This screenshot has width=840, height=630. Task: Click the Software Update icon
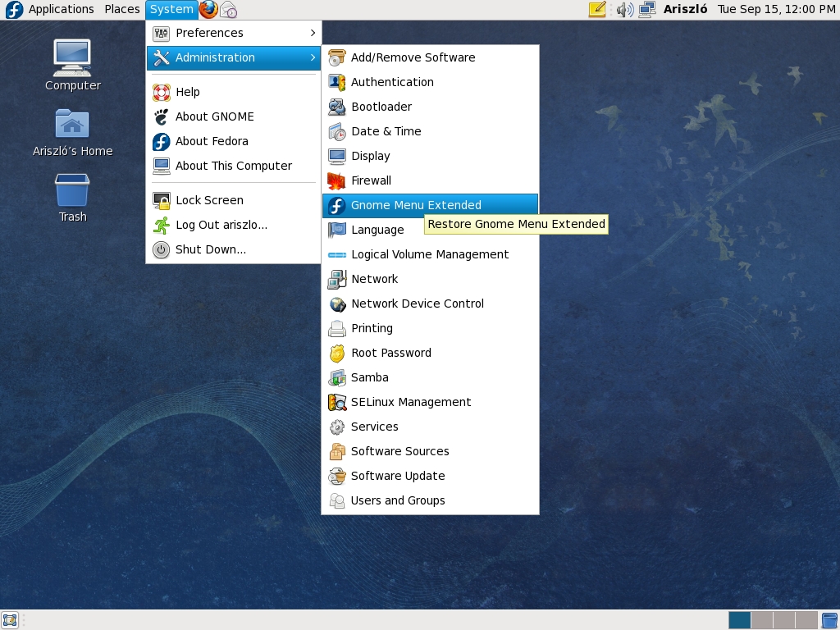point(337,477)
